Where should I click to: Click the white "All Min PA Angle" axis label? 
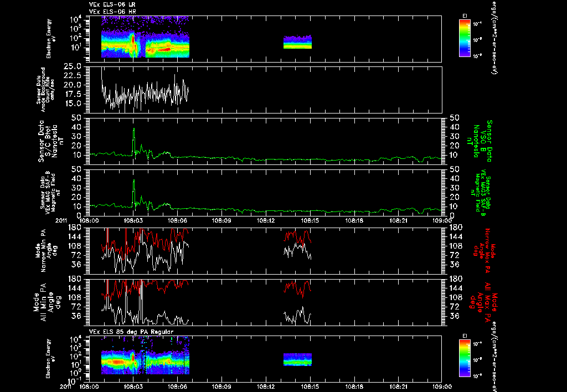coord(49,302)
